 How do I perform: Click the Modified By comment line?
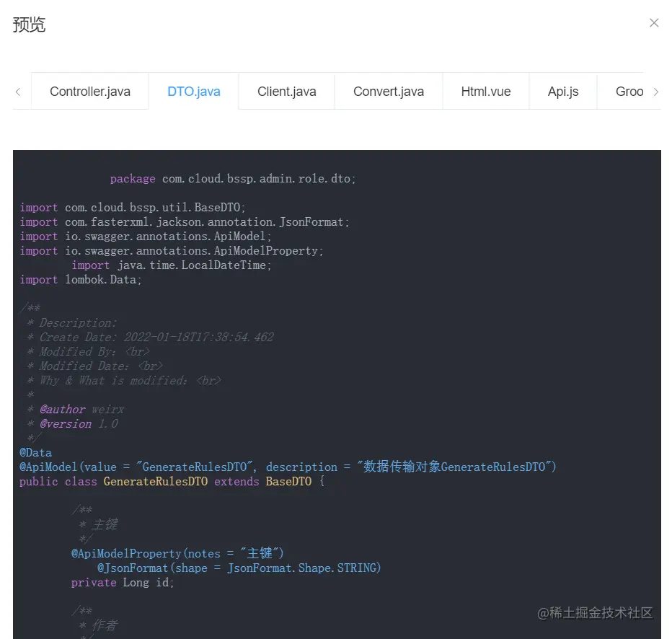coord(88,352)
